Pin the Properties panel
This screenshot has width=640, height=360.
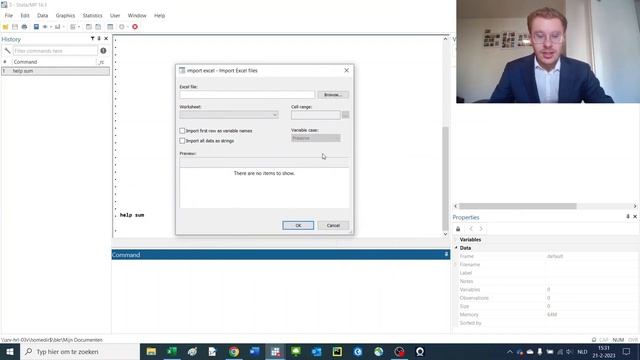point(628,217)
